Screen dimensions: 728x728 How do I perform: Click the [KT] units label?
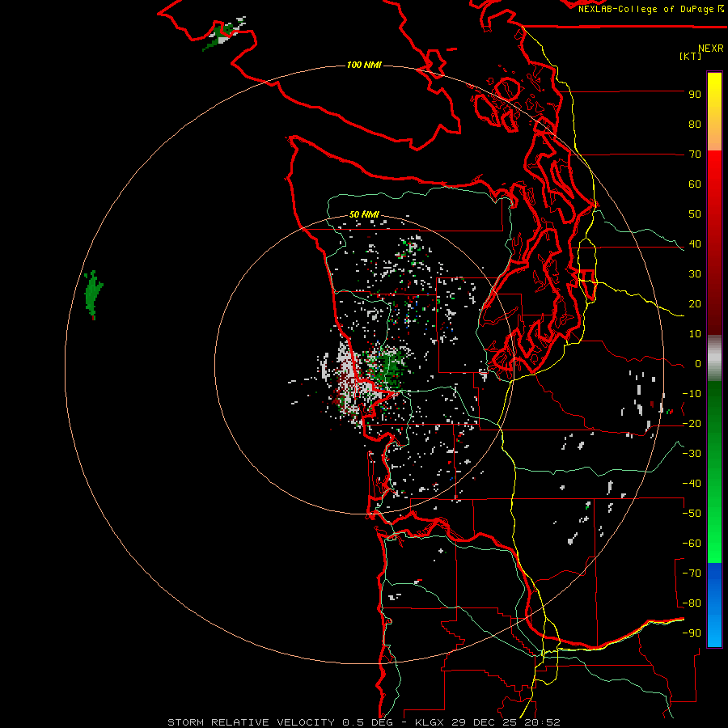(x=690, y=56)
